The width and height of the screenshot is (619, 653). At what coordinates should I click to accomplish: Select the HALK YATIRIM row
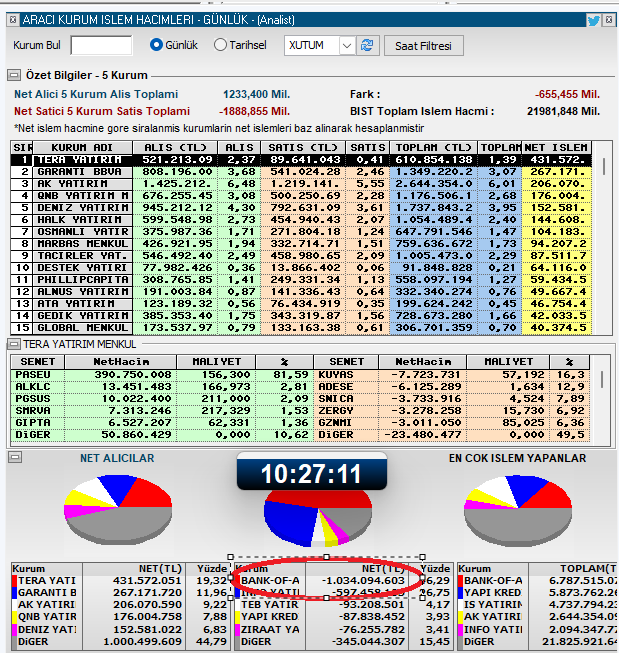pos(301,220)
